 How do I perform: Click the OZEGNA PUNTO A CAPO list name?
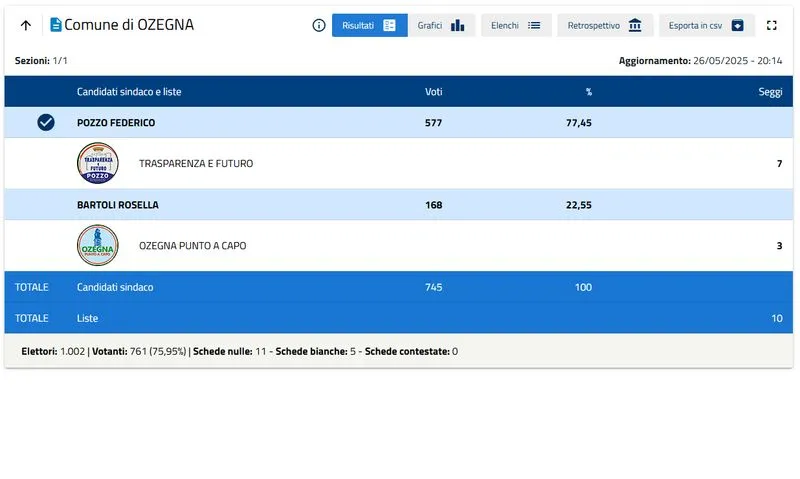pos(192,245)
